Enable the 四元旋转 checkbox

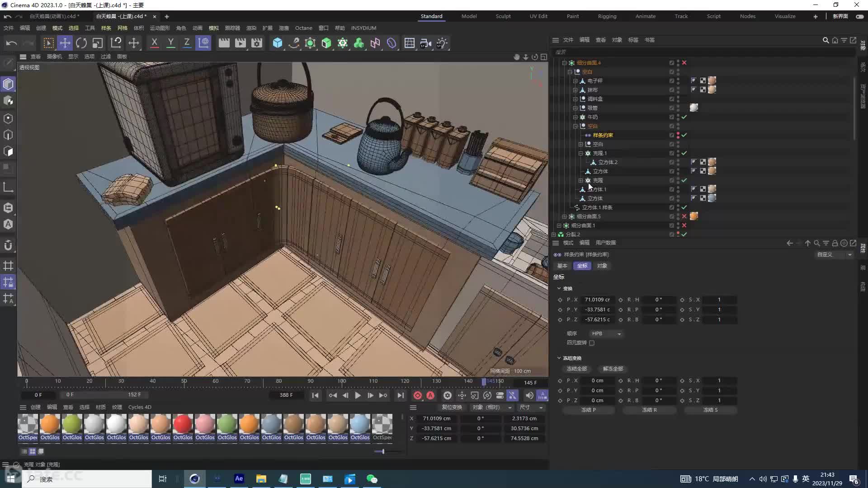coord(591,343)
